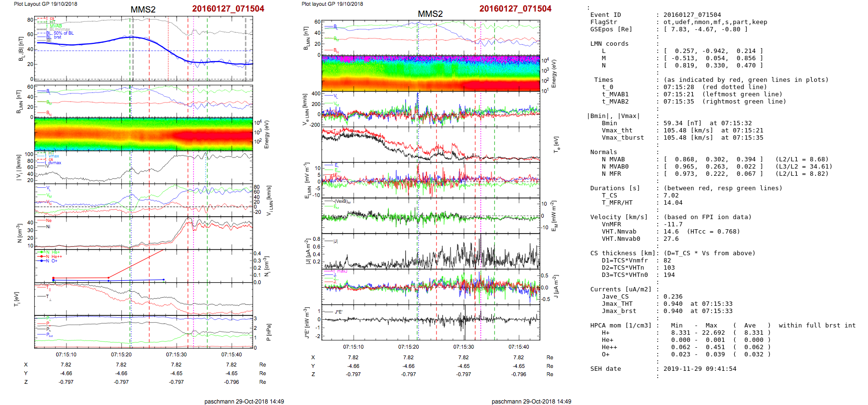Image resolution: width=868 pixels, height=405 pixels.
Task: Click the J*E legend in the bottom right panel
Action: coord(338,312)
